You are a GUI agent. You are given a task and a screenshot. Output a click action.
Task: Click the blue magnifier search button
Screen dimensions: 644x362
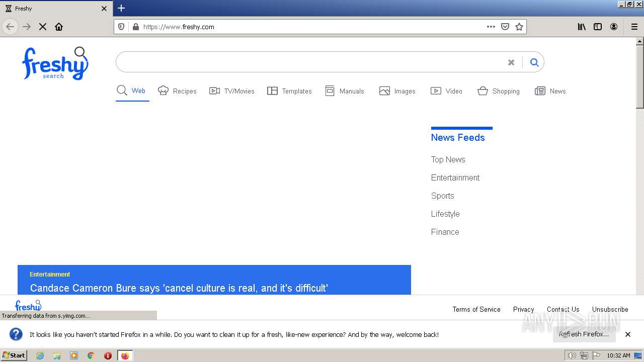click(x=534, y=62)
